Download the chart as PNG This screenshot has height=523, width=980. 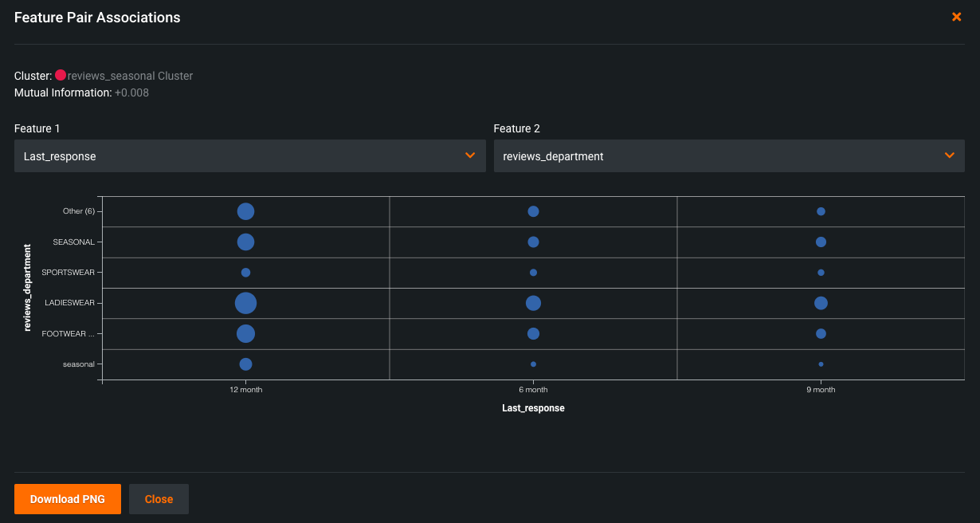[x=68, y=499]
